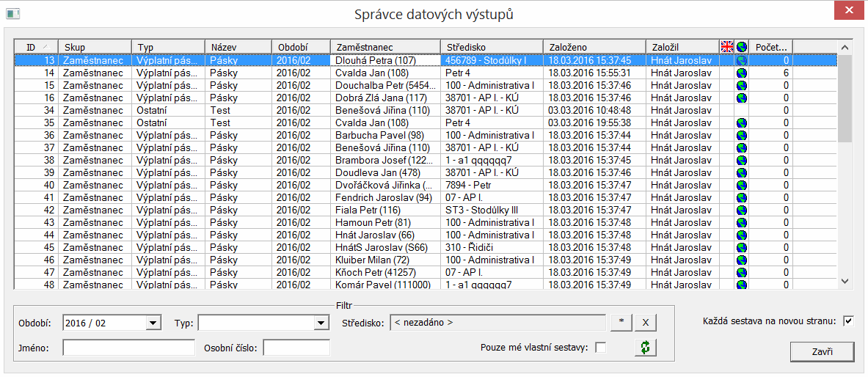
Task: Click globe icon in Douchalba Petr row
Action: click(x=742, y=85)
